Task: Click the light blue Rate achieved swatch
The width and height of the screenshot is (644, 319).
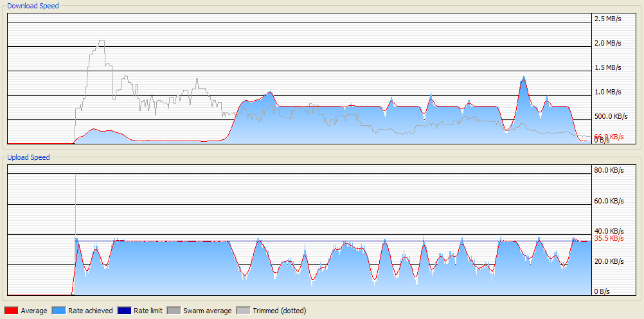Action: tap(59, 311)
